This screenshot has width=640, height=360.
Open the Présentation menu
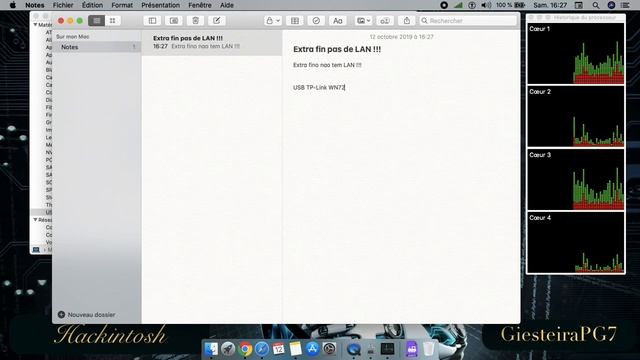pos(160,5)
